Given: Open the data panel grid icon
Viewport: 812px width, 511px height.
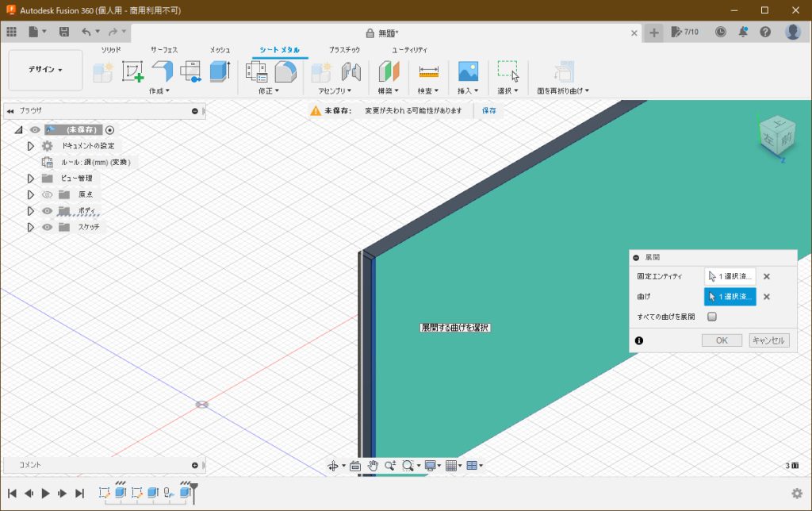Looking at the screenshot, I should pyautogui.click(x=11, y=32).
